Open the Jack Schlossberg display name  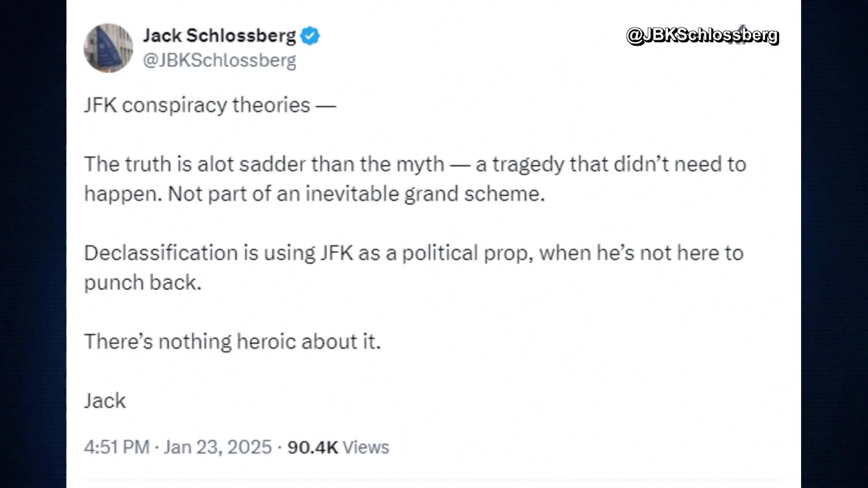pos(219,35)
